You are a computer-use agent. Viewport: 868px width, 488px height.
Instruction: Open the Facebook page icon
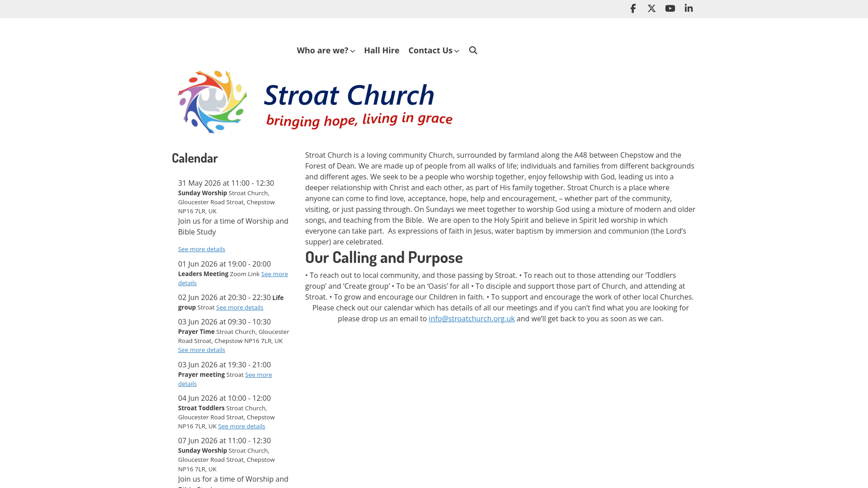point(633,9)
